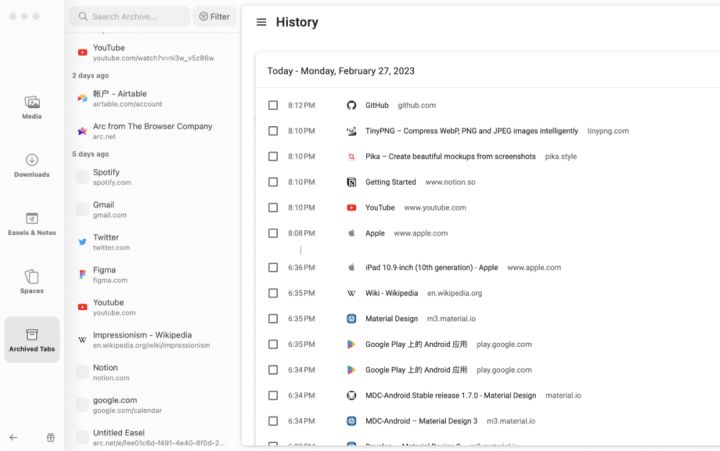This screenshot has width=720, height=451.
Task: Open the TinyPNG history link
Action: (x=472, y=131)
